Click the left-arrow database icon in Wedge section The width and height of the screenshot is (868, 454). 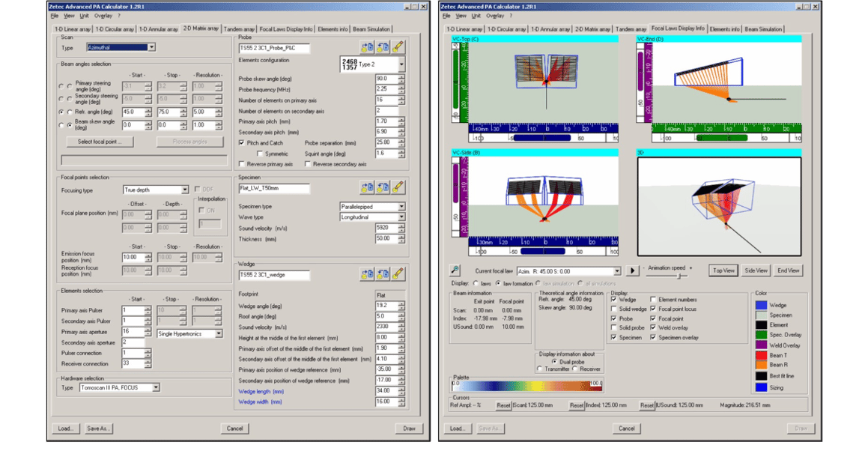(383, 274)
